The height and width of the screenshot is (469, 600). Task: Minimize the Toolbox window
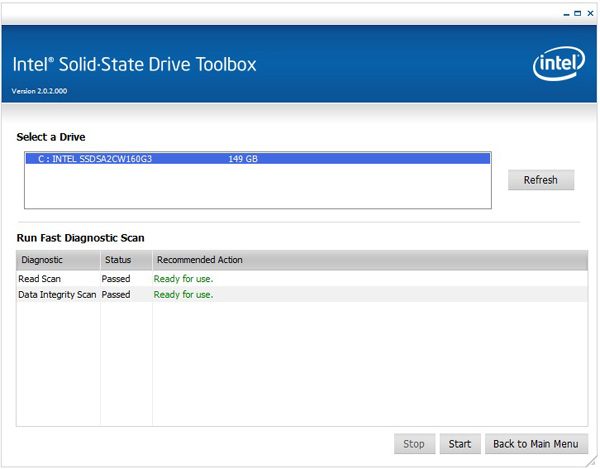(x=566, y=14)
